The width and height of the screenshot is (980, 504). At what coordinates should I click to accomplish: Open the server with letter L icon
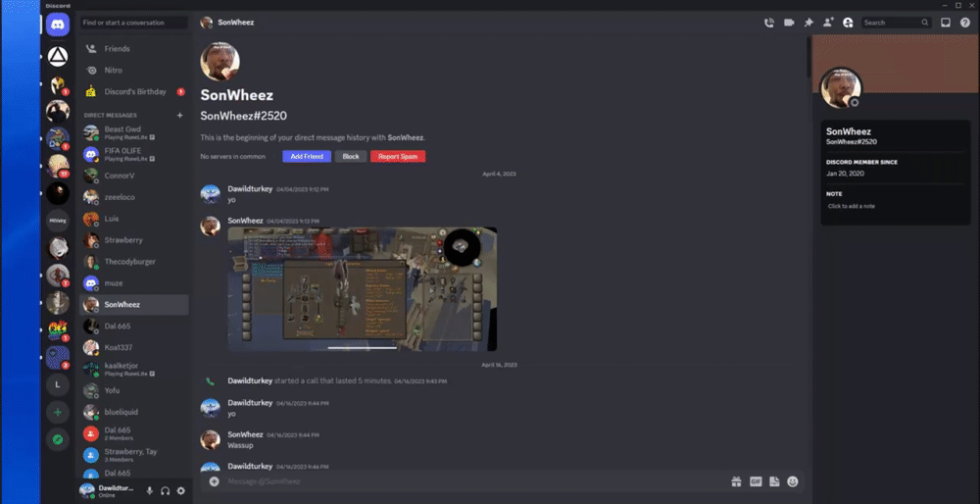coord(58,384)
